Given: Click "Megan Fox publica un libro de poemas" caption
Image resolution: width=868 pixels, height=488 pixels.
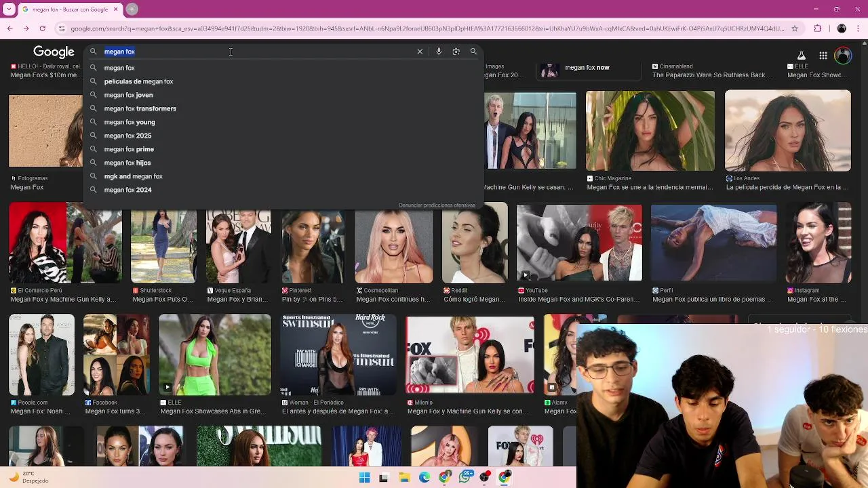Looking at the screenshot, I should click(x=713, y=299).
